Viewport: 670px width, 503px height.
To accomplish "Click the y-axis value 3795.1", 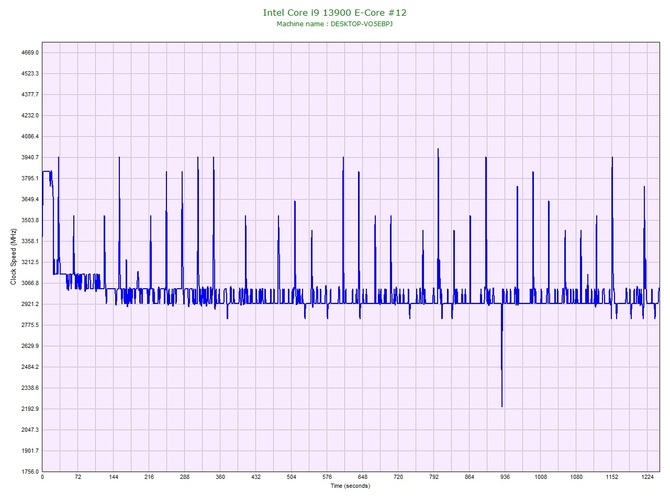I will pyautogui.click(x=30, y=178).
